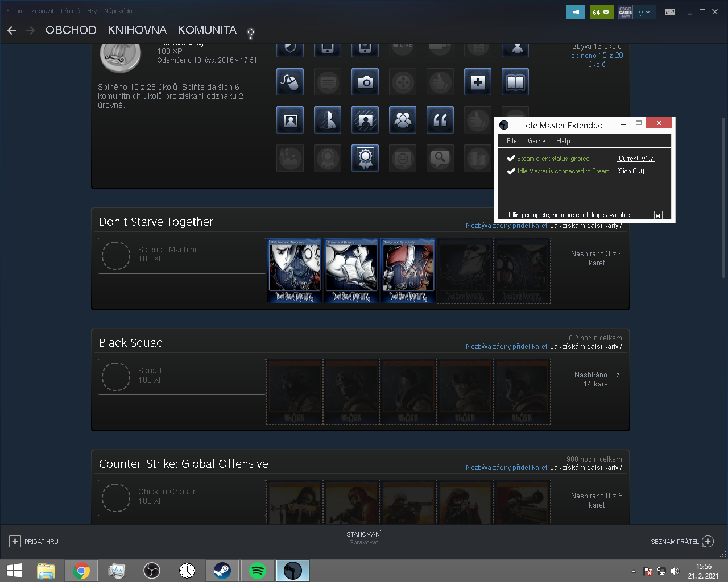Open the Twigs and Sprockets trading card

[x=408, y=271]
